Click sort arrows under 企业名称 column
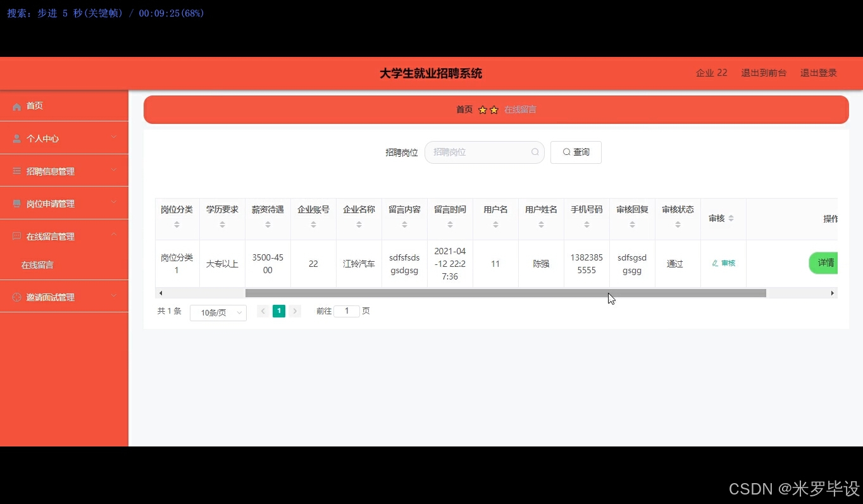Viewport: 863px width, 504px height. pyautogui.click(x=359, y=224)
